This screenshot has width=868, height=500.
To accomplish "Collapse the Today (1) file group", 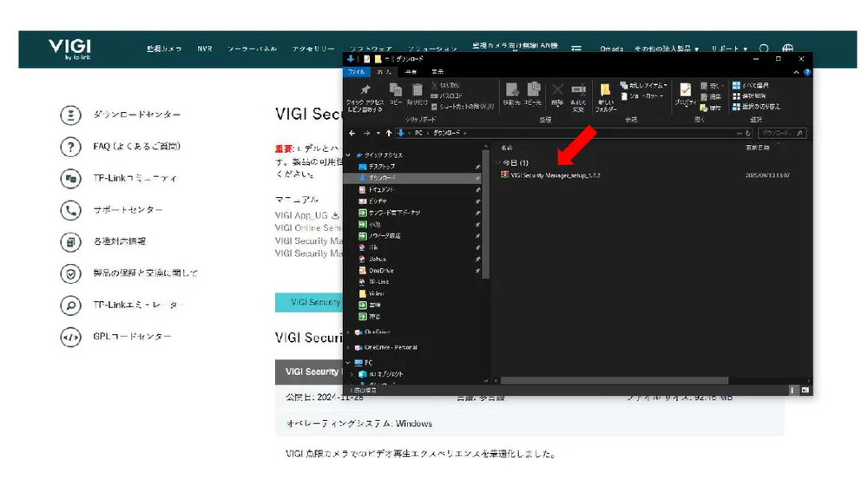I will (497, 162).
